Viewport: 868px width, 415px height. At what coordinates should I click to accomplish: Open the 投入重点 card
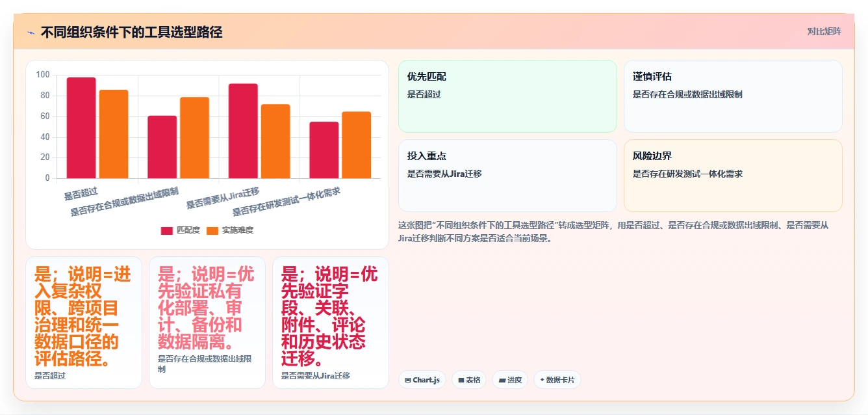tap(507, 176)
